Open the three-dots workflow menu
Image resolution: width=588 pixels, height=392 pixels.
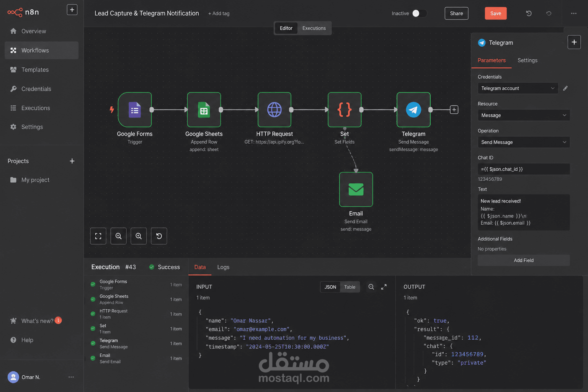573,13
